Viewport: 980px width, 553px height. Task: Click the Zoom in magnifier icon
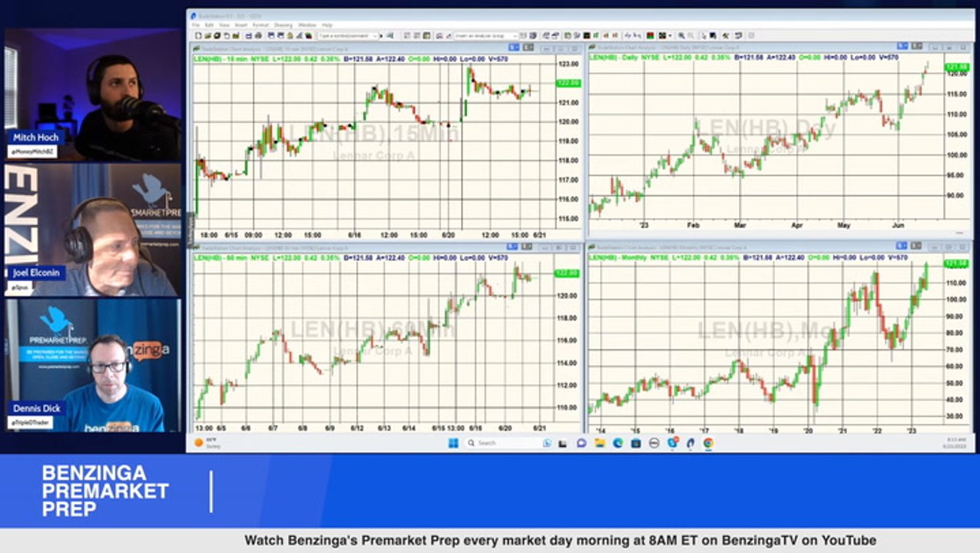pyautogui.click(x=681, y=35)
